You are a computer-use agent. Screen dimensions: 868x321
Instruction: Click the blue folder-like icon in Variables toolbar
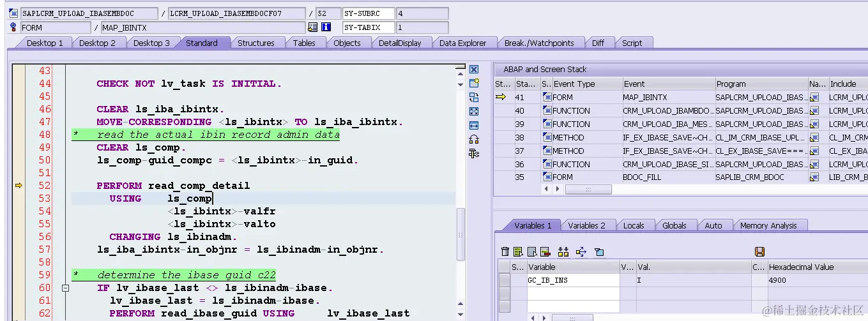coord(599,251)
